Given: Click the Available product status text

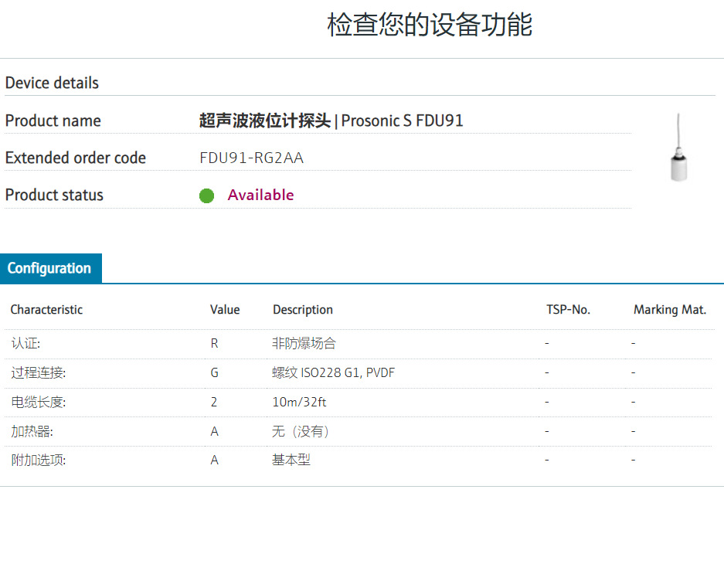Looking at the screenshot, I should [x=260, y=195].
